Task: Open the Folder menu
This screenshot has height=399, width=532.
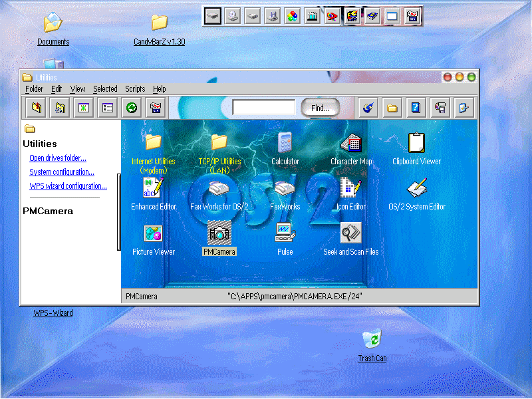Action: (34, 89)
